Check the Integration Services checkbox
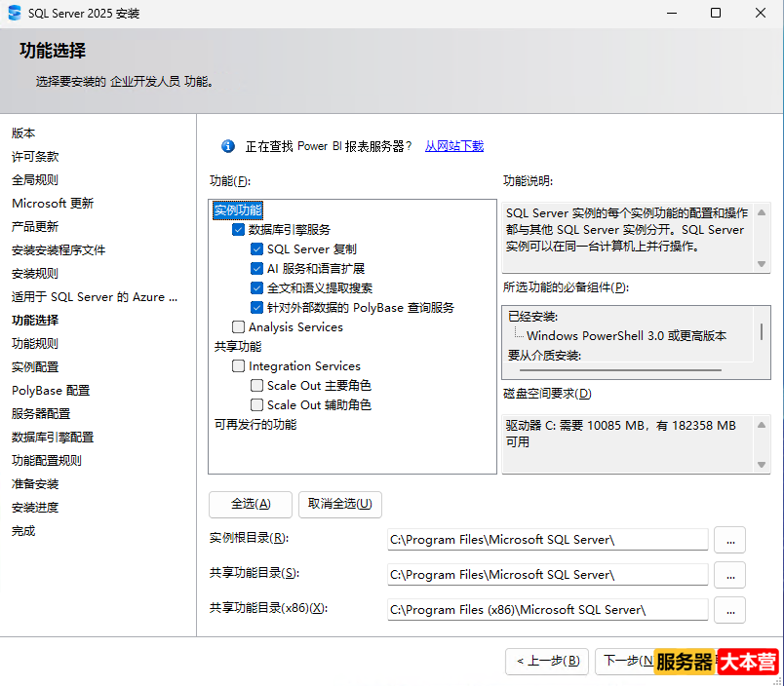This screenshot has width=784, height=686. click(237, 366)
